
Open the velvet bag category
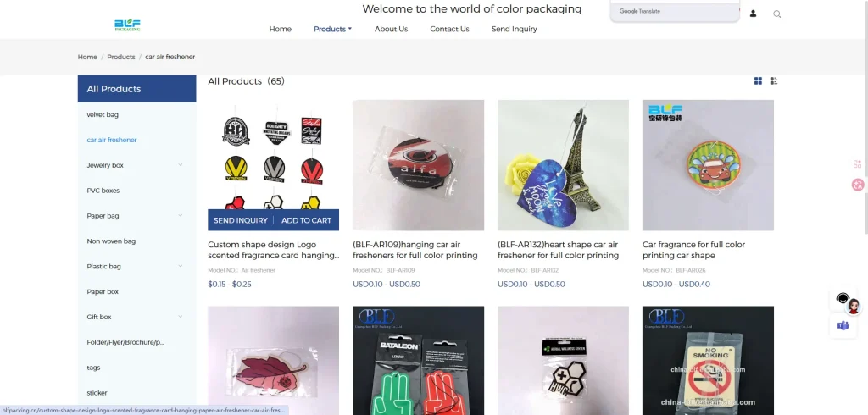(103, 114)
